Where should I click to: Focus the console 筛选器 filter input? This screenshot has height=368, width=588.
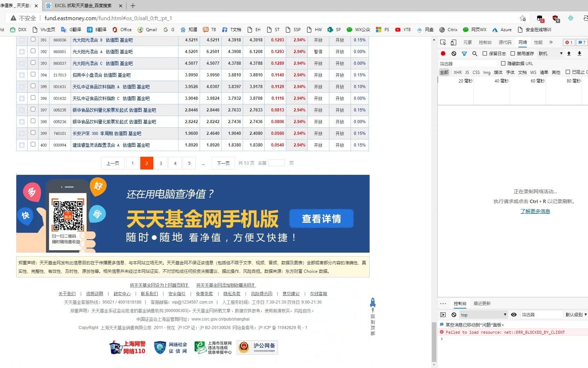point(541,315)
